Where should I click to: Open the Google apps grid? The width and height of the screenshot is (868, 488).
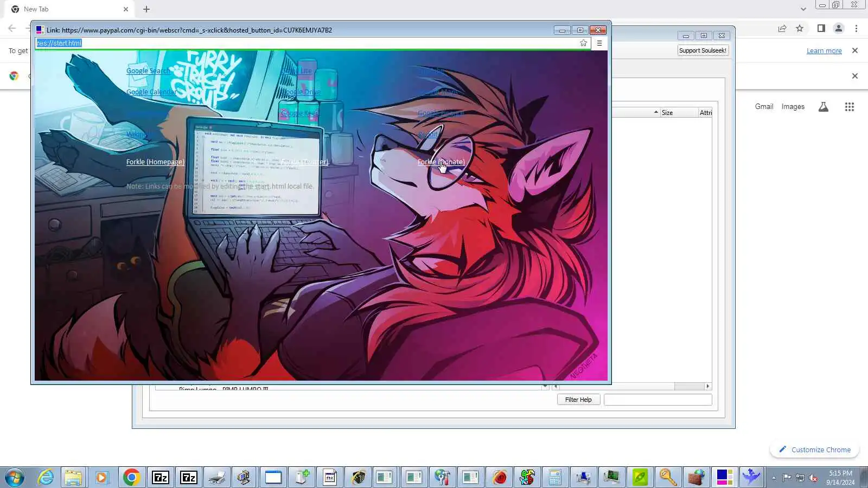click(x=850, y=107)
